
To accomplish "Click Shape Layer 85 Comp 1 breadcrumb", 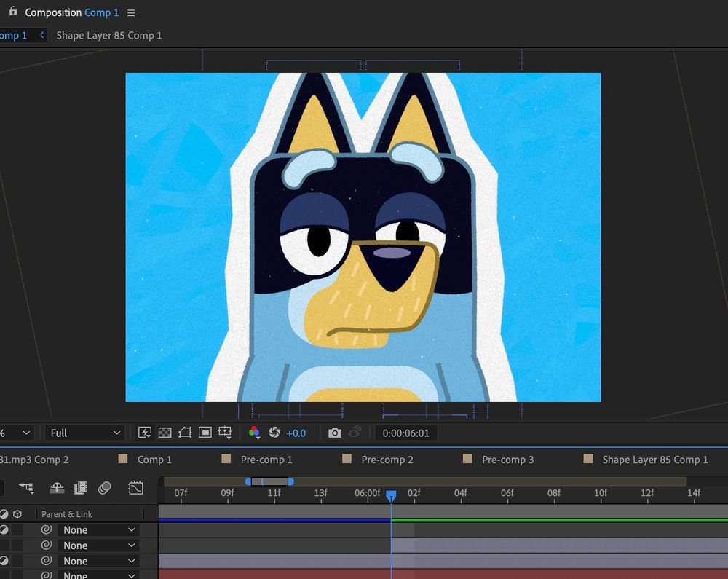I will tap(109, 35).
